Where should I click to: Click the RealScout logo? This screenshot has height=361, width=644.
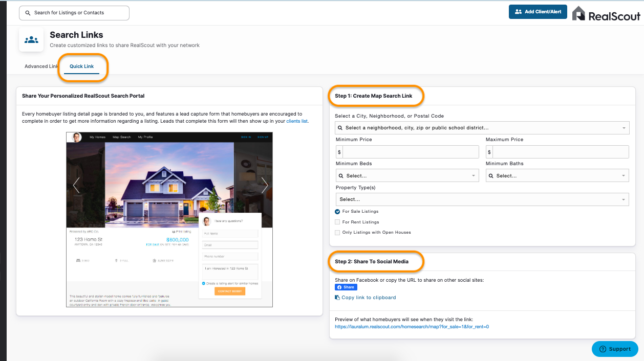[x=606, y=14]
